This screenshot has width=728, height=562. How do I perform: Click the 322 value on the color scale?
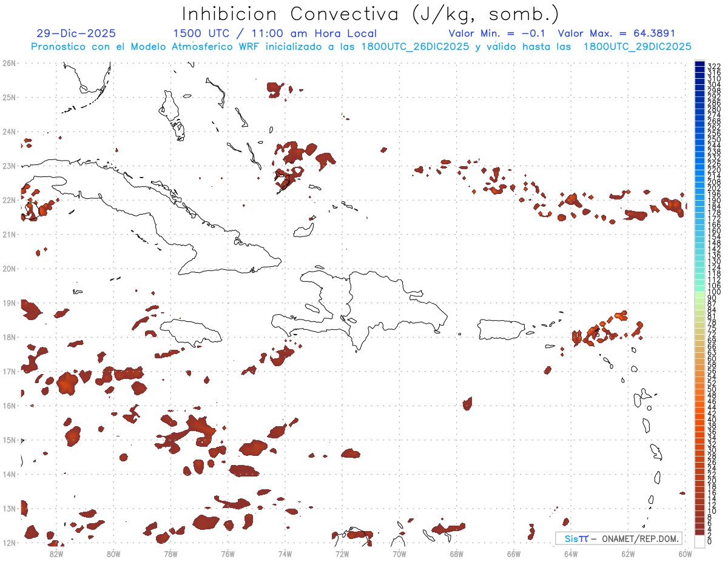pos(714,66)
